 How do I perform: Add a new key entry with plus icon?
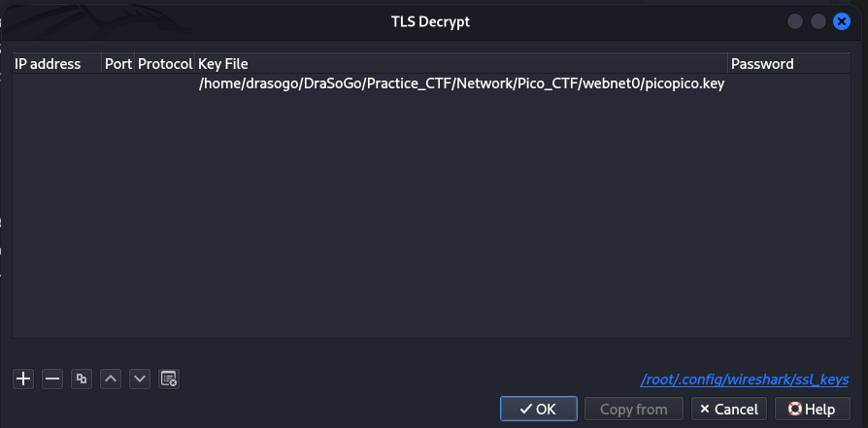tap(23, 379)
